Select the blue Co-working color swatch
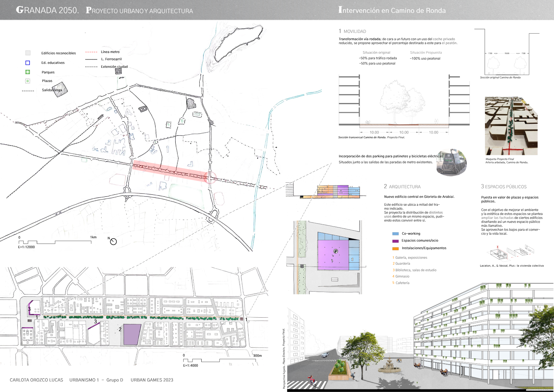Image resolution: width=554 pixels, height=392 pixels. point(395,234)
